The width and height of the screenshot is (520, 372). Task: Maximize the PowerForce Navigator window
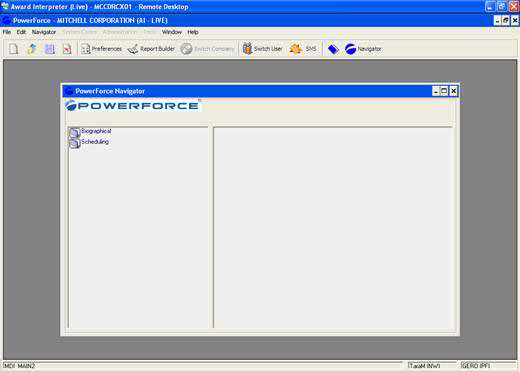click(444, 91)
